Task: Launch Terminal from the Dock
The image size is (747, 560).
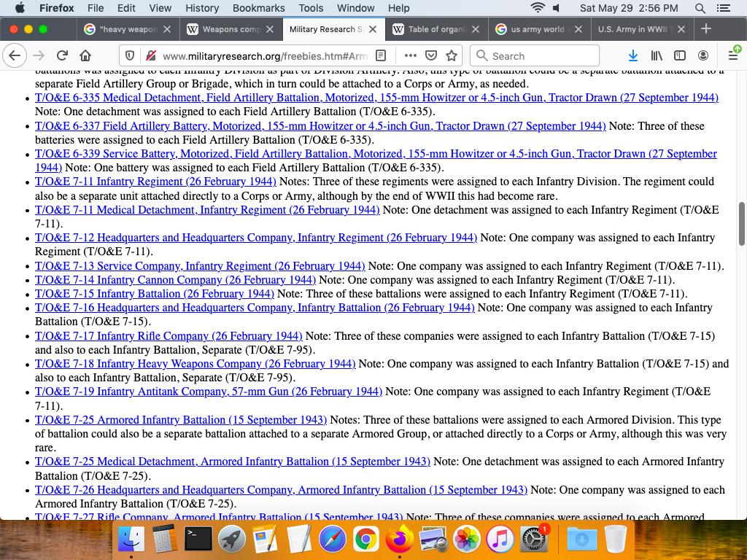Action: (198, 539)
